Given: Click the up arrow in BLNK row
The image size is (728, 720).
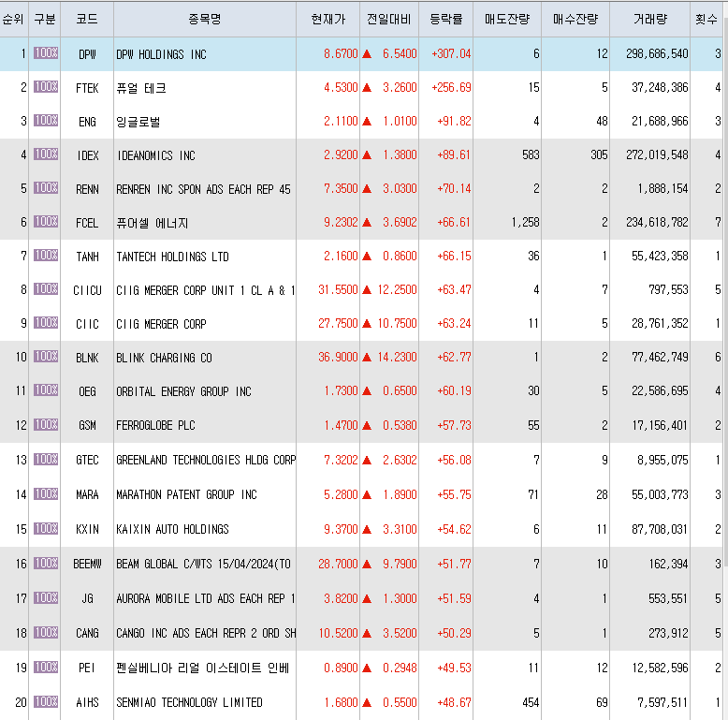Looking at the screenshot, I should [367, 358].
